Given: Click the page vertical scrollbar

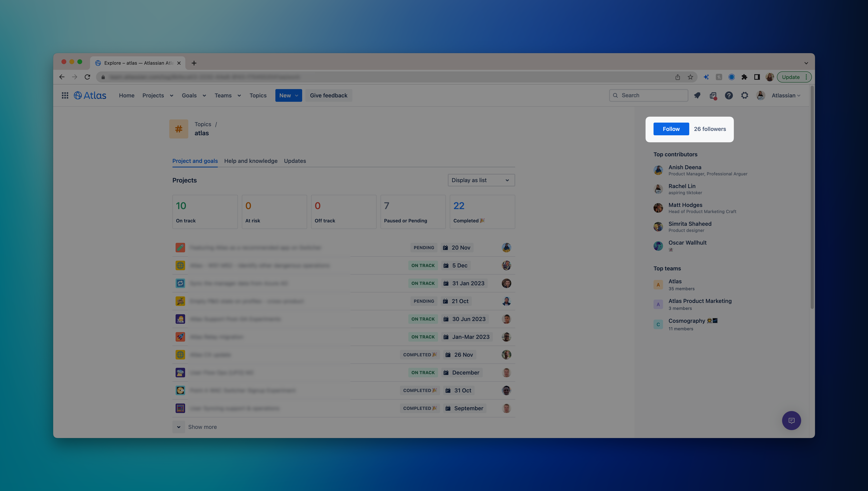Looking at the screenshot, I should coord(812,197).
